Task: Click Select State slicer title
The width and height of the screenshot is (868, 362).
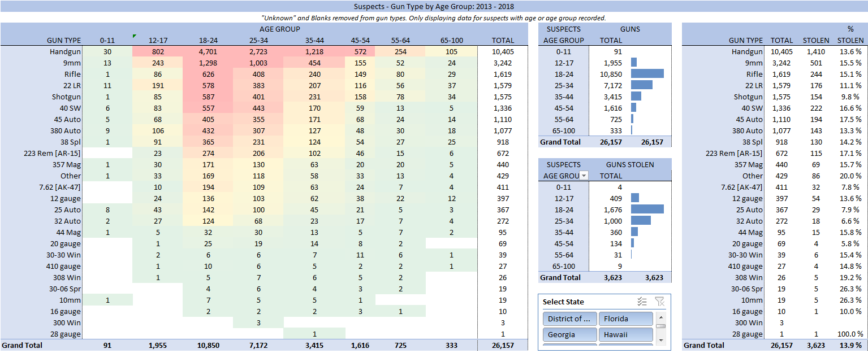Action: click(563, 302)
